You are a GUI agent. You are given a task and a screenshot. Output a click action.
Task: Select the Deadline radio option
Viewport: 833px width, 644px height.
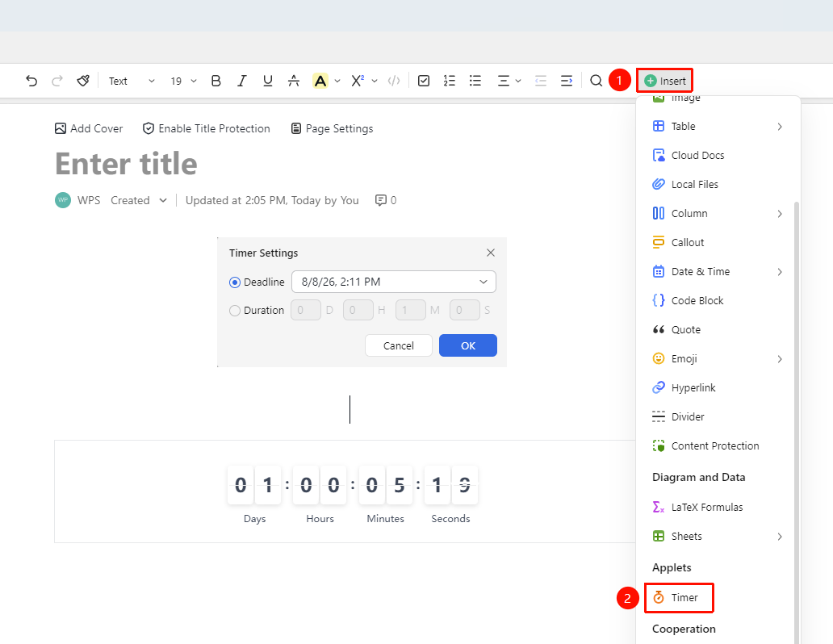(x=235, y=282)
